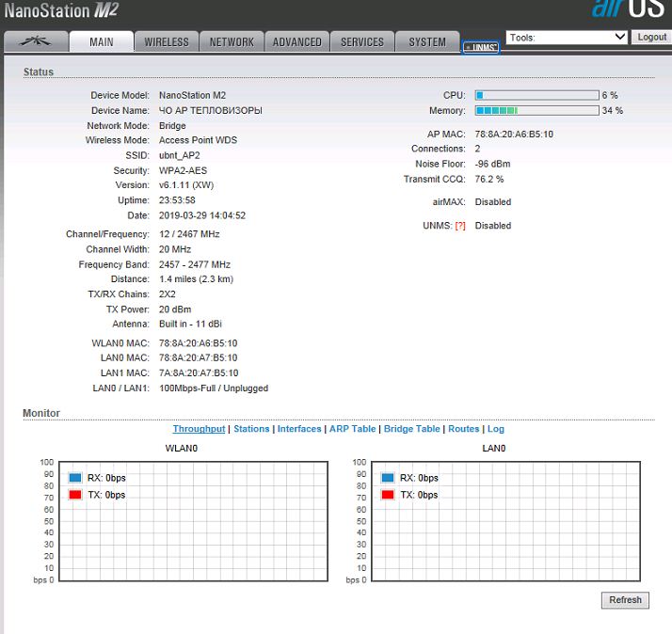
Task: Switch to the WIRELESS tab
Action: pos(167,41)
